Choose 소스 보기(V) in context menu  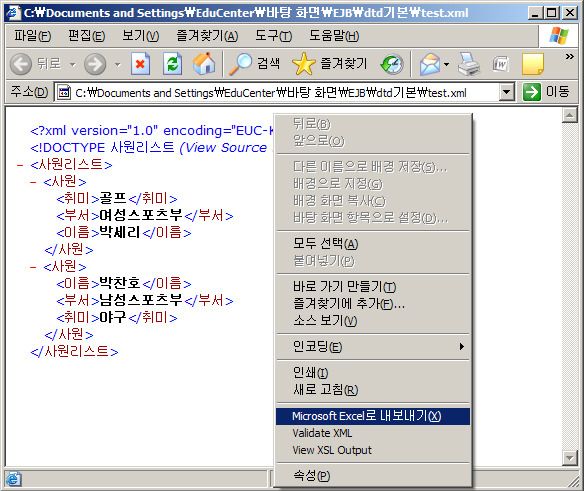(373, 320)
